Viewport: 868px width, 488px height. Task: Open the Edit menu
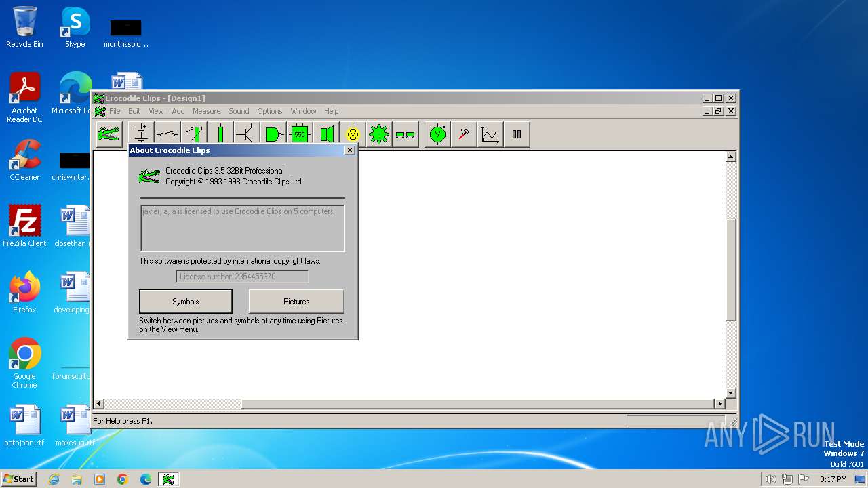(x=134, y=111)
